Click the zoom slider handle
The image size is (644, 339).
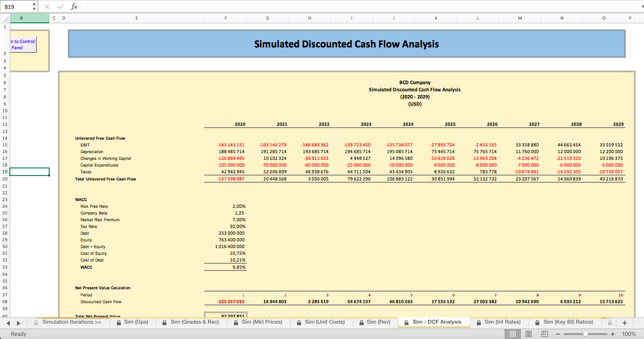coord(585,334)
